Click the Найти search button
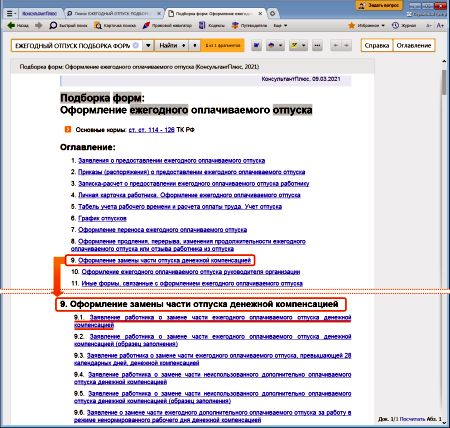 172,45
